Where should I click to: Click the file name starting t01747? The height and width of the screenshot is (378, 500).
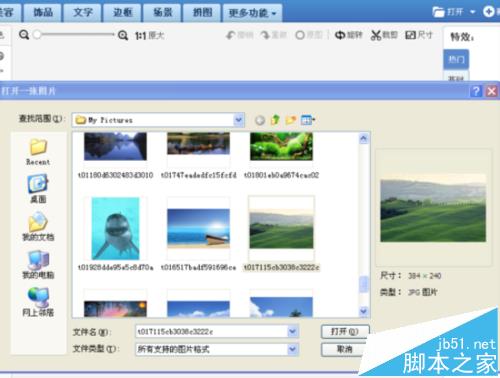(199, 175)
